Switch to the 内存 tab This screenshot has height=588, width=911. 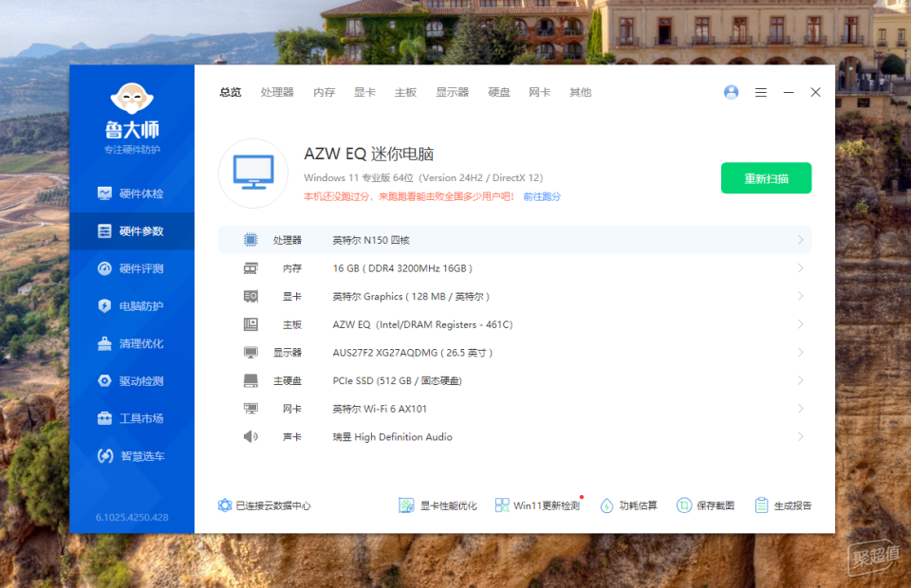[324, 92]
